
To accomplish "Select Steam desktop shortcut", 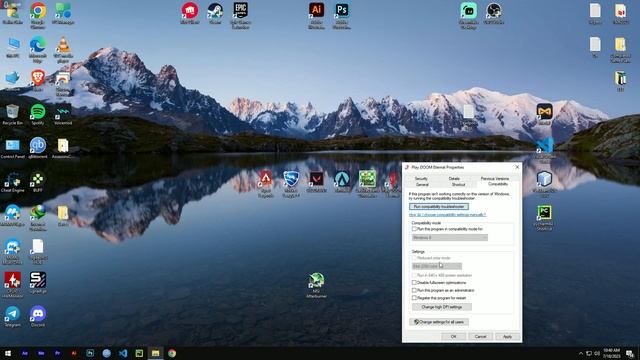I will point(215,13).
